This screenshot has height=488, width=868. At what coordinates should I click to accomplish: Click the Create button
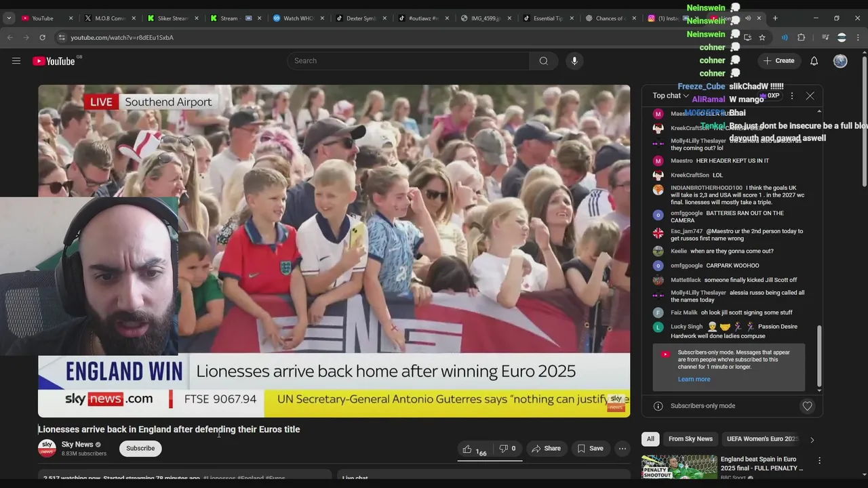pyautogui.click(x=778, y=61)
